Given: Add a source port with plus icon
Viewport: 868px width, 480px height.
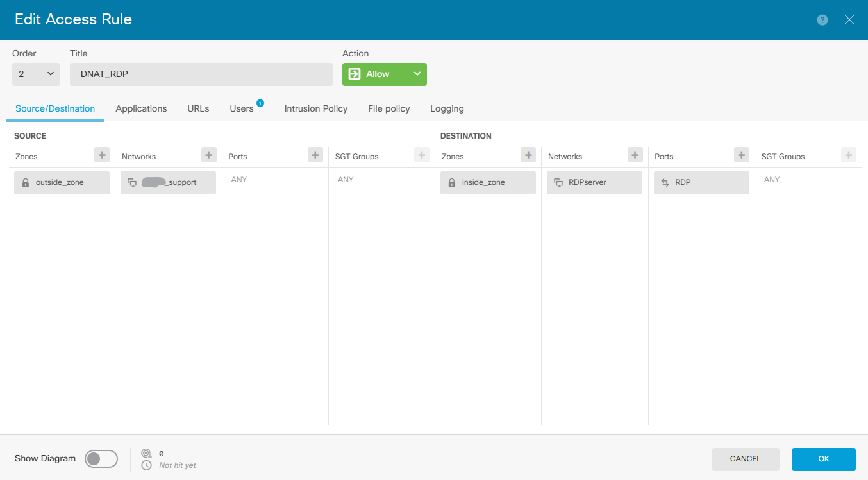Looking at the screenshot, I should coord(315,155).
